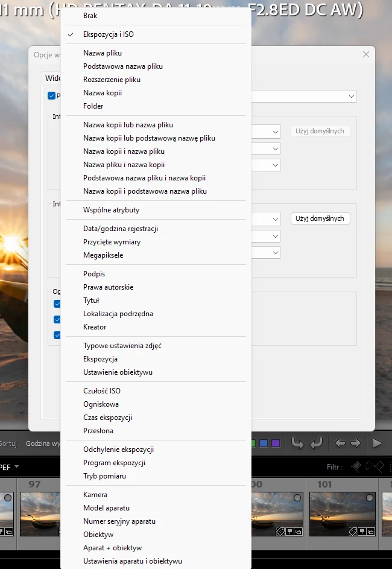
Task: Close the Opcje widoku dialog
Action: point(366,54)
